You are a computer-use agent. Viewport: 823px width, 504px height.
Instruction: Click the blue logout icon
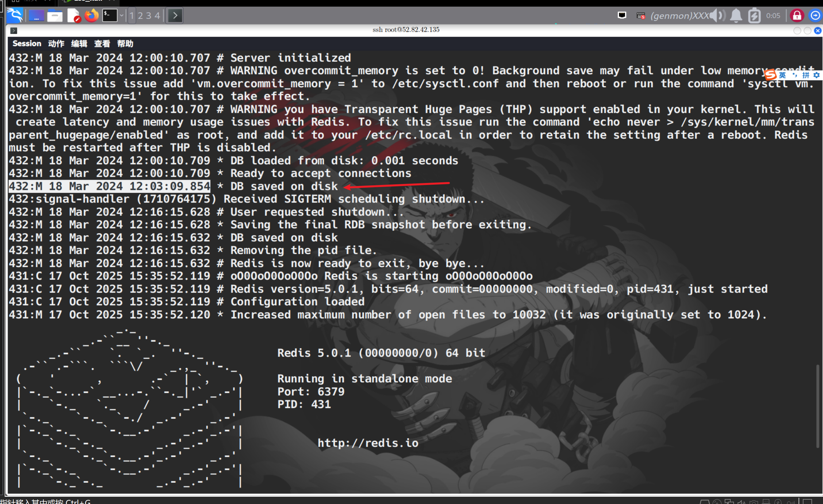coord(815,15)
